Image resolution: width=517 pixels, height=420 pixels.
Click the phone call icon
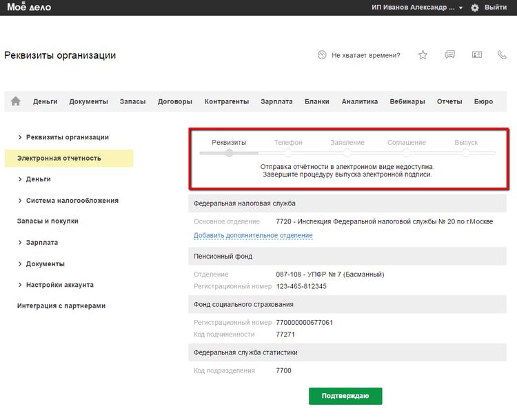coord(502,55)
